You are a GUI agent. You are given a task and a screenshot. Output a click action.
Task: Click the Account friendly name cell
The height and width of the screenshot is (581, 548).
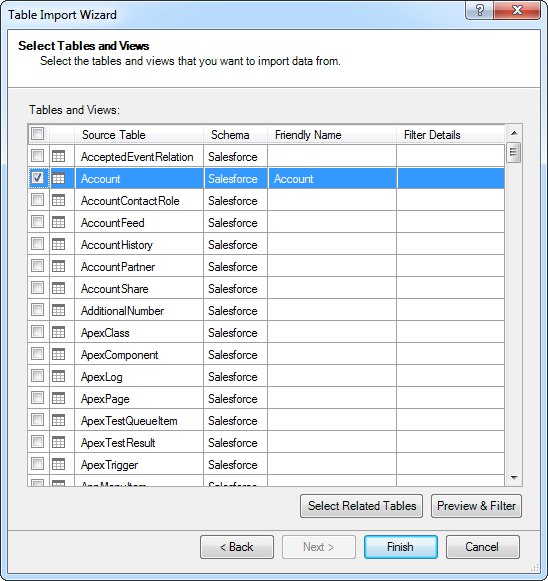332,179
